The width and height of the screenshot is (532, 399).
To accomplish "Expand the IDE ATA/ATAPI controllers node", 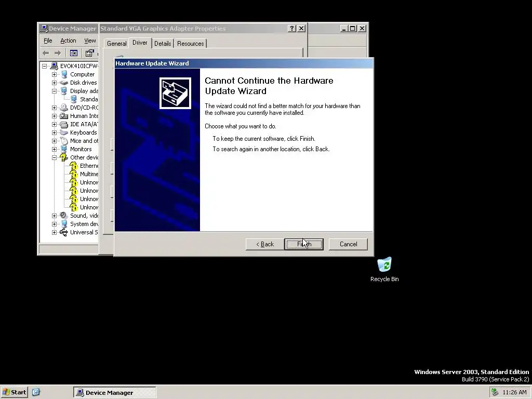I will [54, 124].
